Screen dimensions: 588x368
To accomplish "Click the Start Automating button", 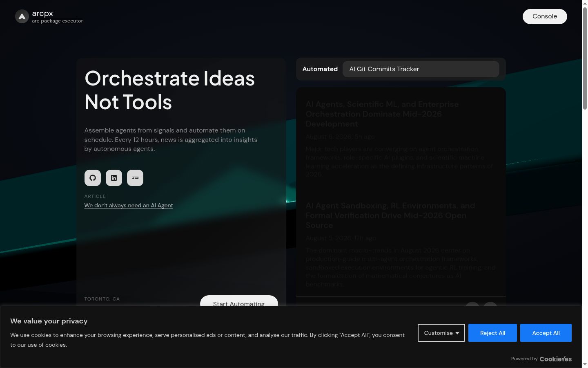I will tap(239, 301).
